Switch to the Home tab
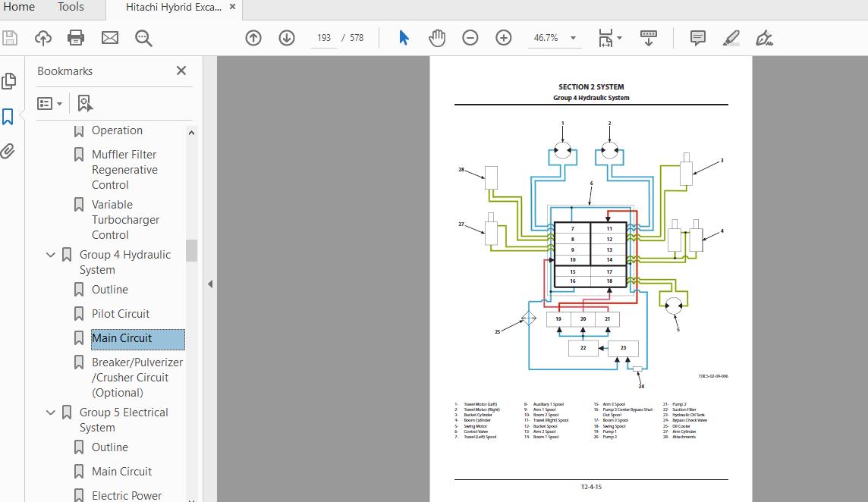 [19, 7]
